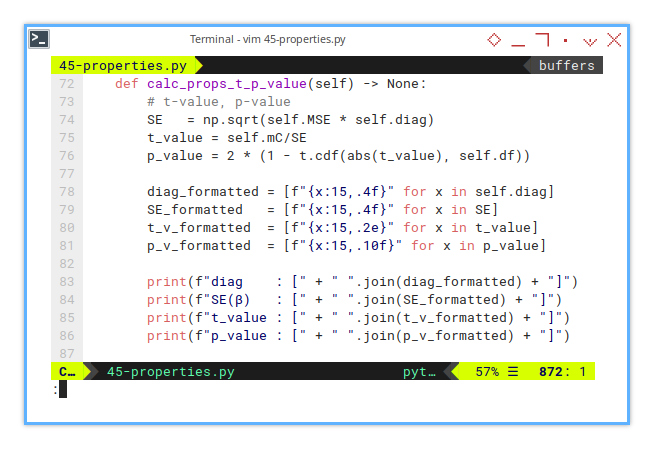
Task: Click the p_v_formatted variable on line 81
Action: [x=199, y=246]
